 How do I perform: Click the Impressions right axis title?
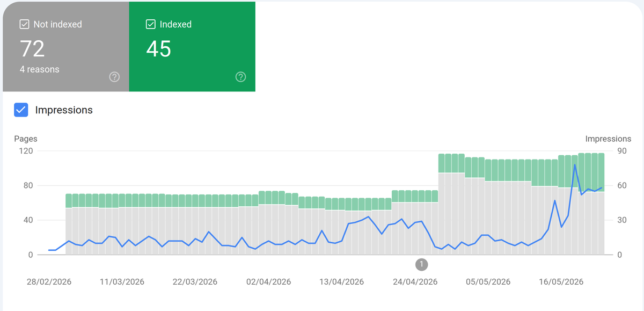(608, 139)
